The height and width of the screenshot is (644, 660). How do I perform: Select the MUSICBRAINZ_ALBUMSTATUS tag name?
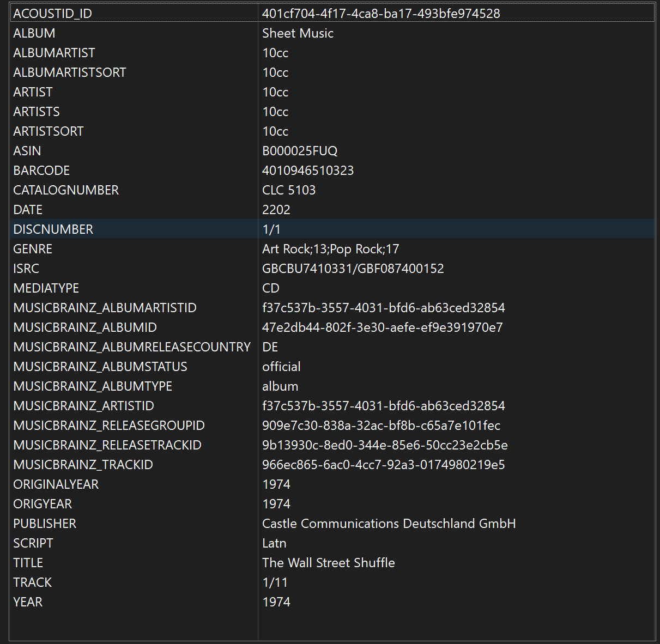coord(100,367)
